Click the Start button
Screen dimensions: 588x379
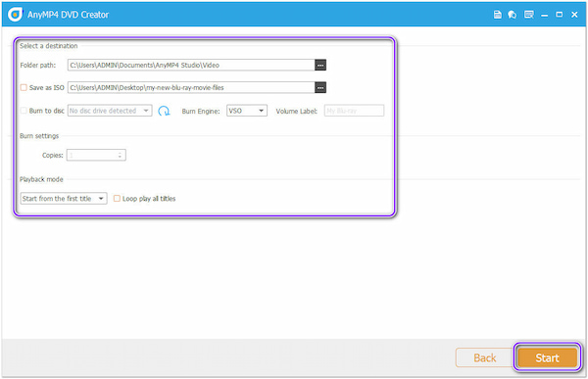(547, 358)
